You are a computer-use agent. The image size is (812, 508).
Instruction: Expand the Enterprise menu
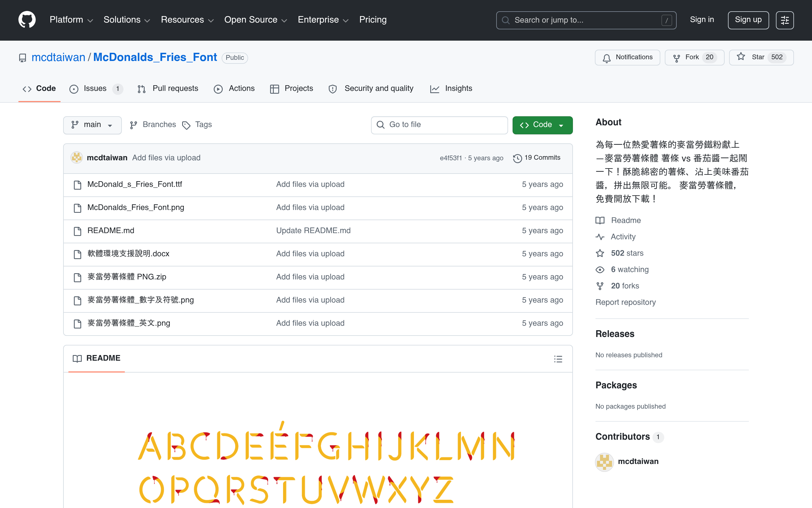click(323, 20)
